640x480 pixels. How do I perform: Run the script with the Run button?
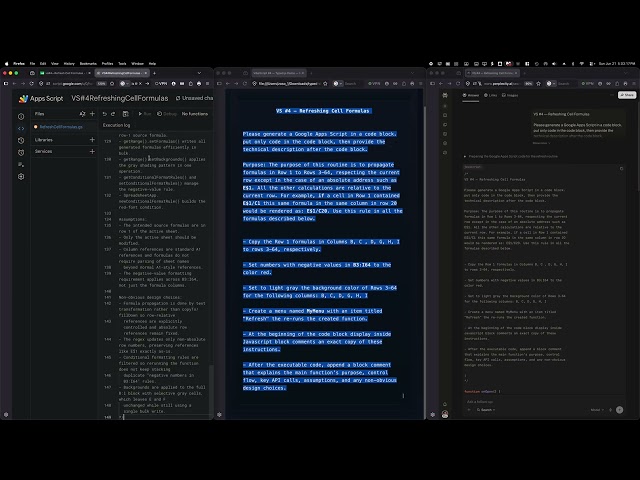[144, 114]
